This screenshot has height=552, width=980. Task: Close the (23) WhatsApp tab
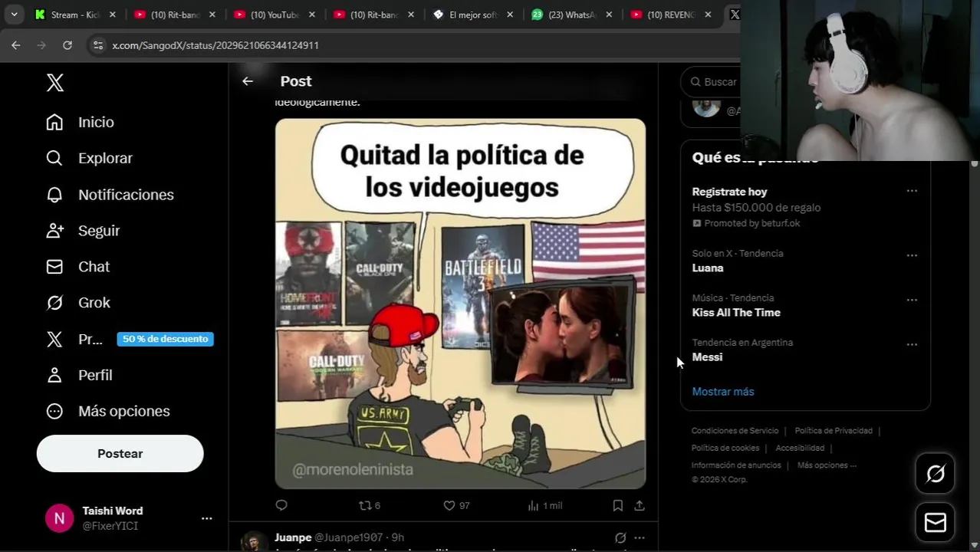610,15
